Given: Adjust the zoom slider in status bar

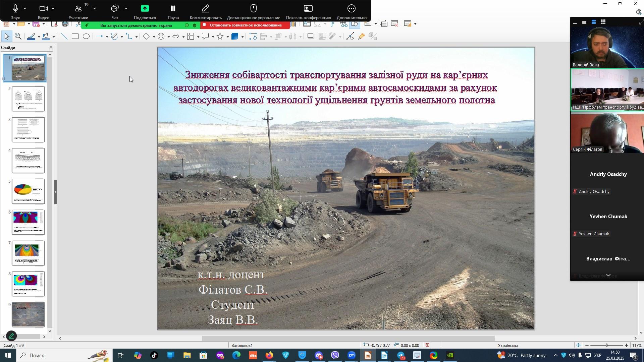Looking at the screenshot, I should point(606,345).
